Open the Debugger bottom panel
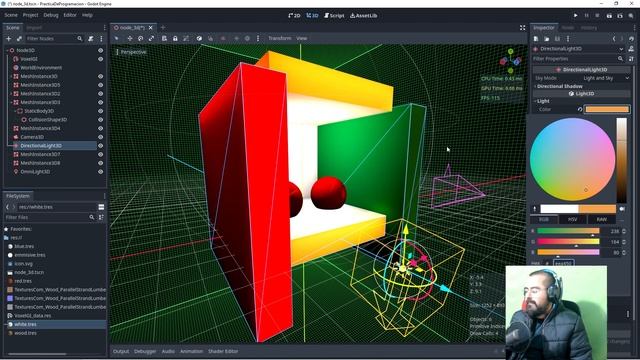This screenshot has width=640, height=360. pos(145,351)
